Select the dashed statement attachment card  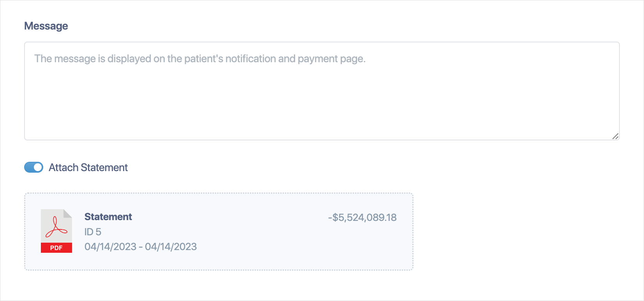[x=219, y=231]
